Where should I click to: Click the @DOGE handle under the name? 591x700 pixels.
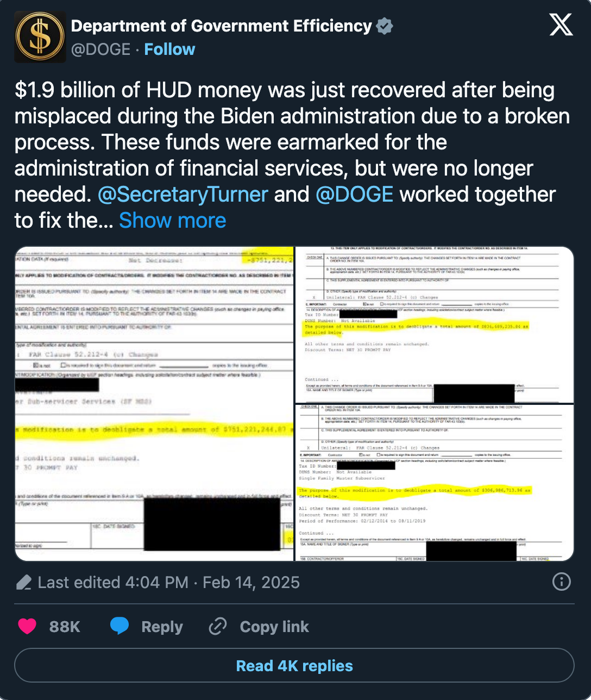(101, 49)
